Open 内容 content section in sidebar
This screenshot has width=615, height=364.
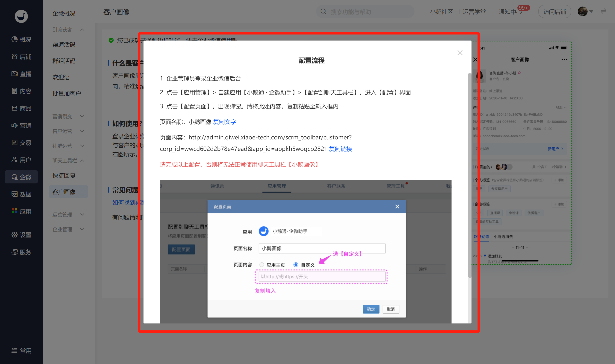coord(21,91)
